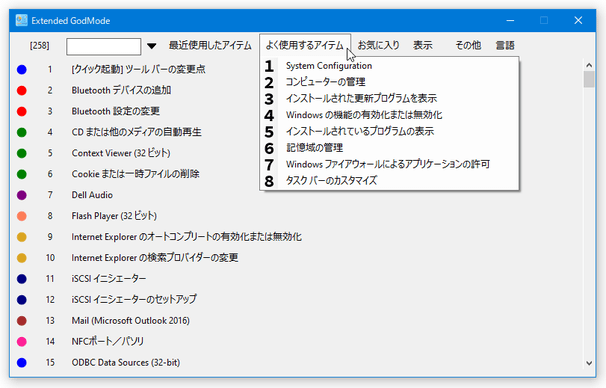Select Flash Player (32 ビット) item
The image size is (606, 388).
point(114,216)
